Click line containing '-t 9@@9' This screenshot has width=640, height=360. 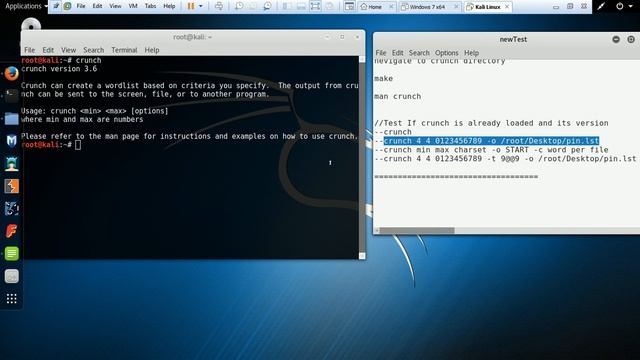(505, 159)
